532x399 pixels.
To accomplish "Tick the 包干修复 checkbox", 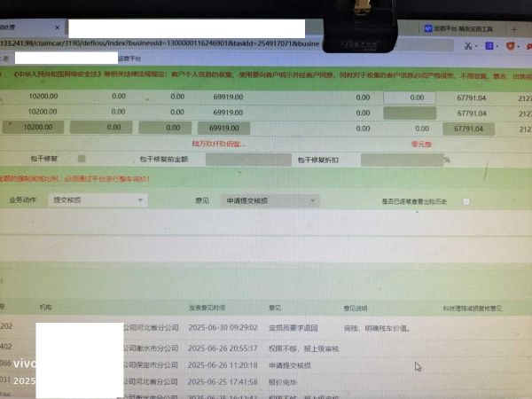I will 82,159.
